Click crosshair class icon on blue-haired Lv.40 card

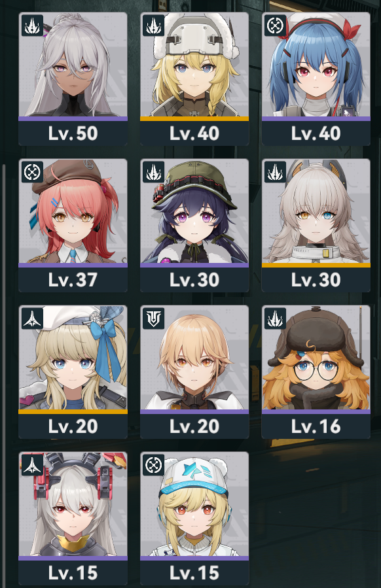tap(275, 26)
